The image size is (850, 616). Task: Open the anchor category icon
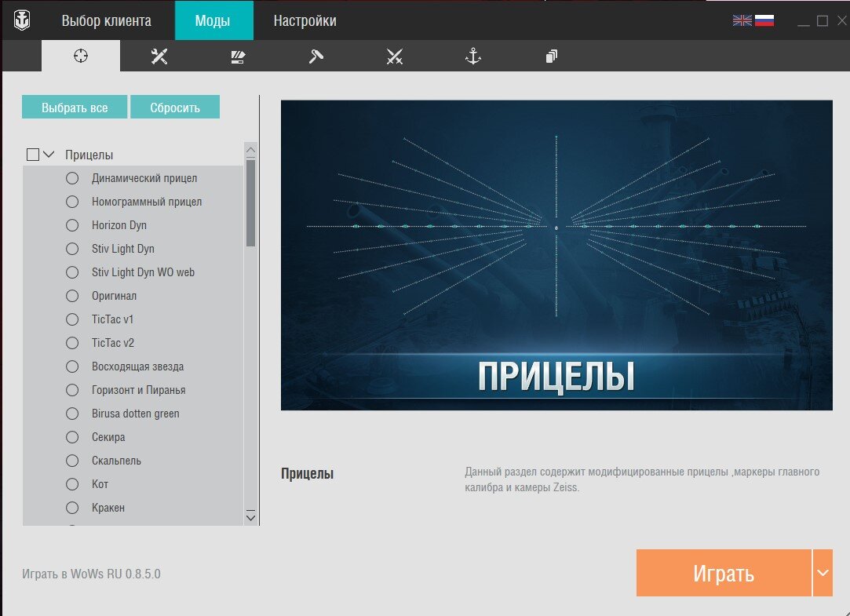(x=473, y=56)
